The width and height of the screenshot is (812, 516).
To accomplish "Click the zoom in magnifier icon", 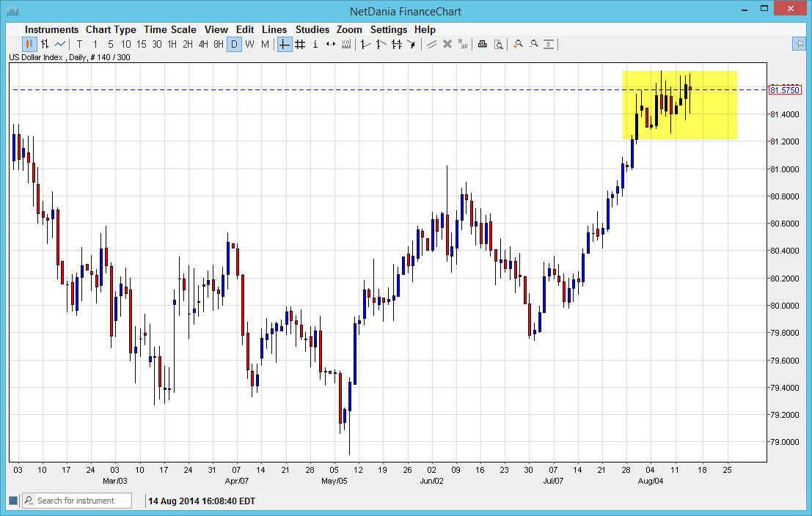I will (518, 44).
